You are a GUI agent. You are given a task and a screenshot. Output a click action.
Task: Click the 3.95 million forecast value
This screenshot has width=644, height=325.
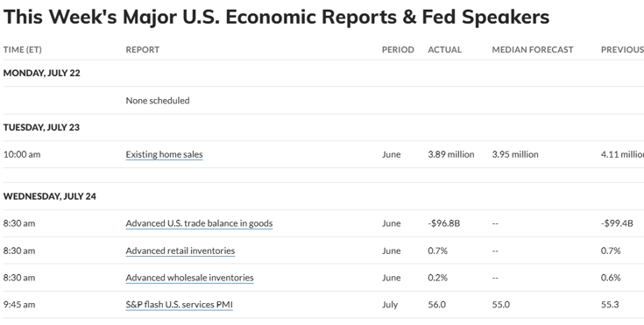(x=515, y=154)
